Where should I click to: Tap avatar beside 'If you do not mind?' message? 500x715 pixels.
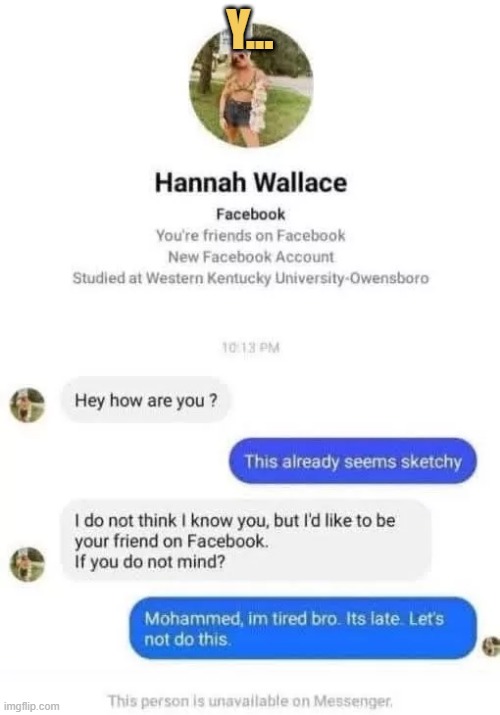pos(27,564)
